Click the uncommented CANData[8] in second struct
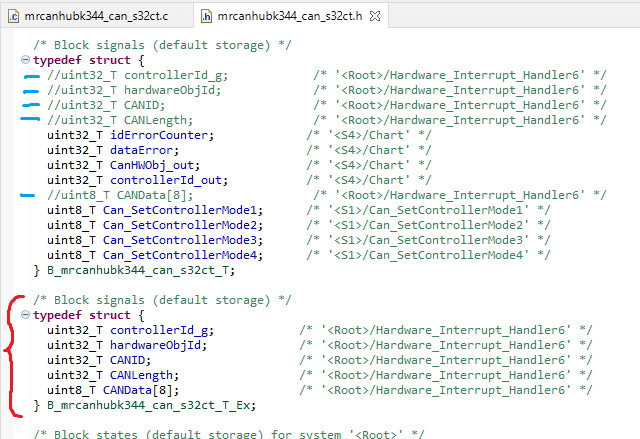Screen dimensions: 640x439 pos(138,390)
